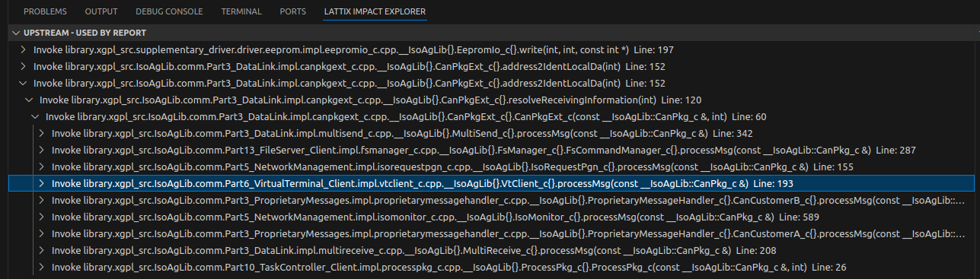The height and width of the screenshot is (279, 980).
Task: Switch to the PROBLEMS tab
Action: point(45,12)
